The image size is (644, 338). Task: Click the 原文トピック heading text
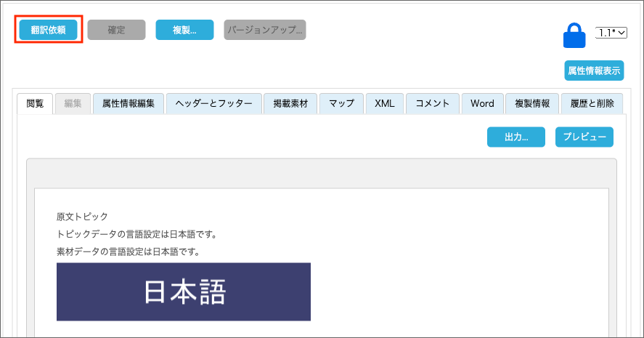coord(82,217)
